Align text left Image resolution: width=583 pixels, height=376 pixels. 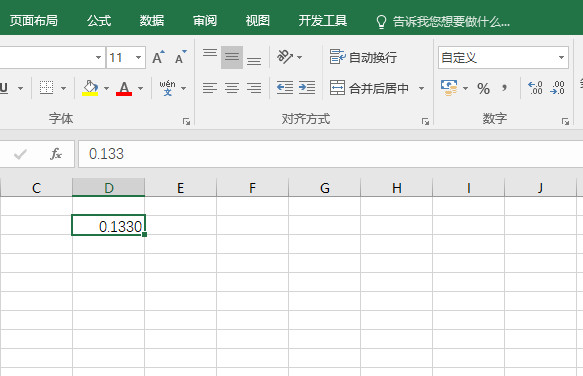click(210, 88)
